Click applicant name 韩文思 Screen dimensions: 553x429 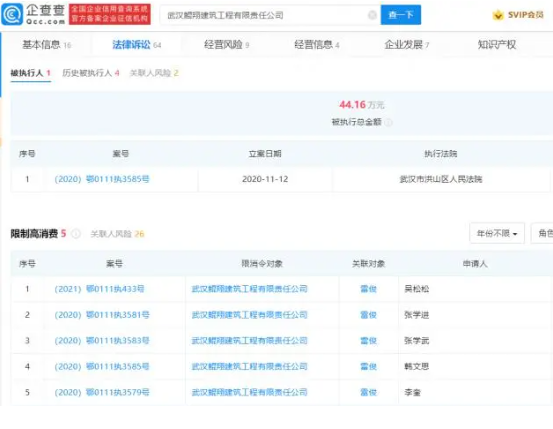[417, 367]
